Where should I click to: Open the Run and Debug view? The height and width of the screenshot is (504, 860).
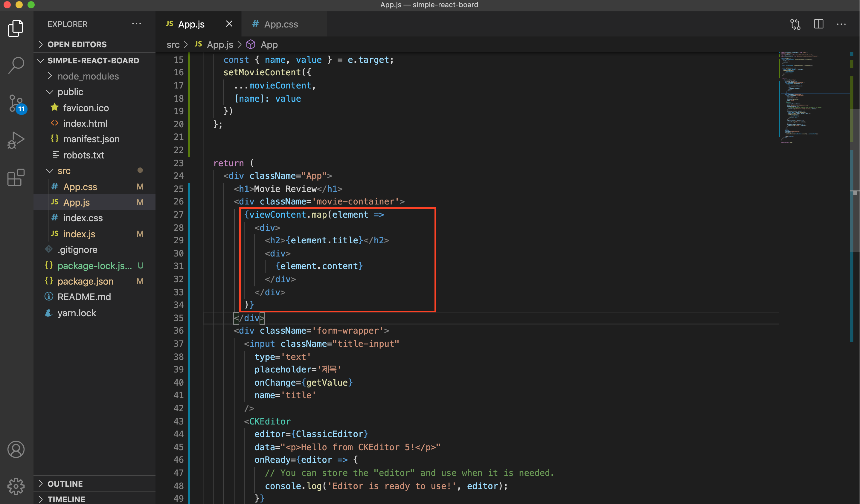16,140
